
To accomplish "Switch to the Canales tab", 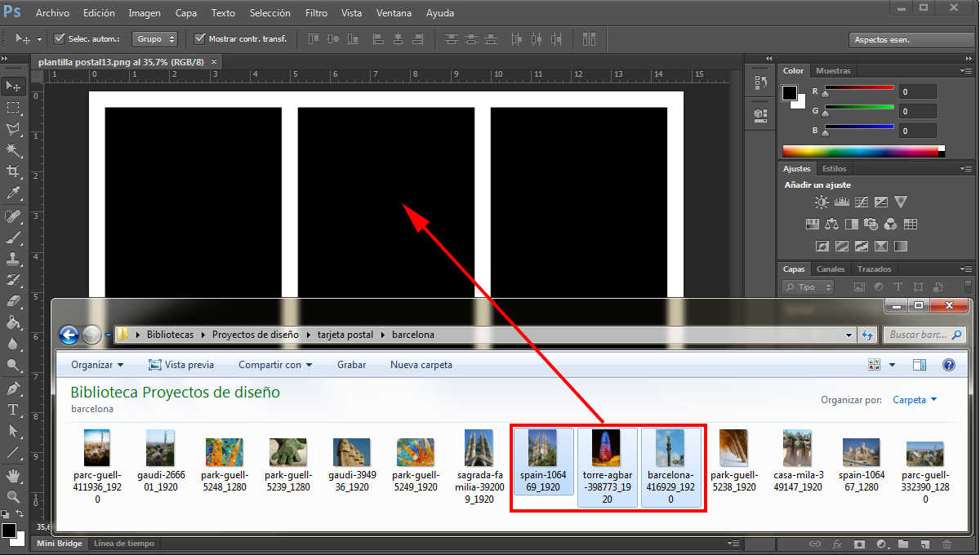I will click(x=831, y=269).
